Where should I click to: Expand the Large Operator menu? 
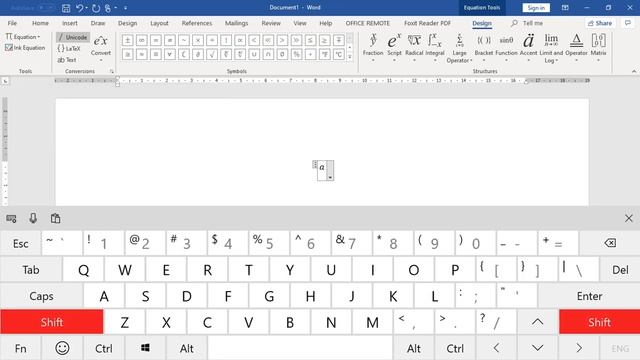tap(459, 48)
